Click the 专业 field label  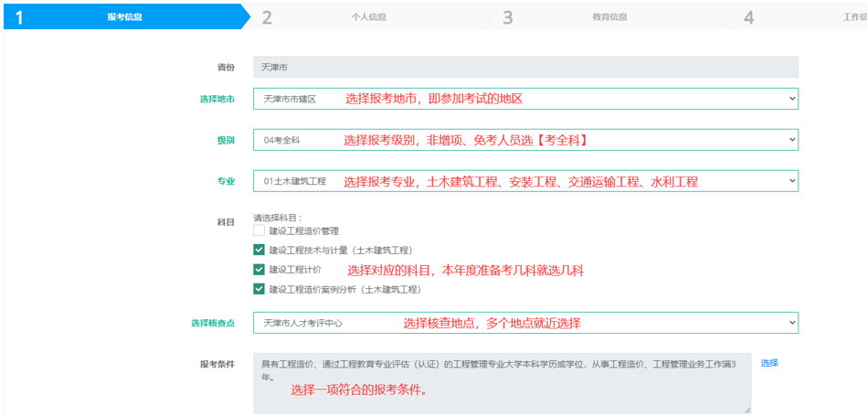point(226,182)
